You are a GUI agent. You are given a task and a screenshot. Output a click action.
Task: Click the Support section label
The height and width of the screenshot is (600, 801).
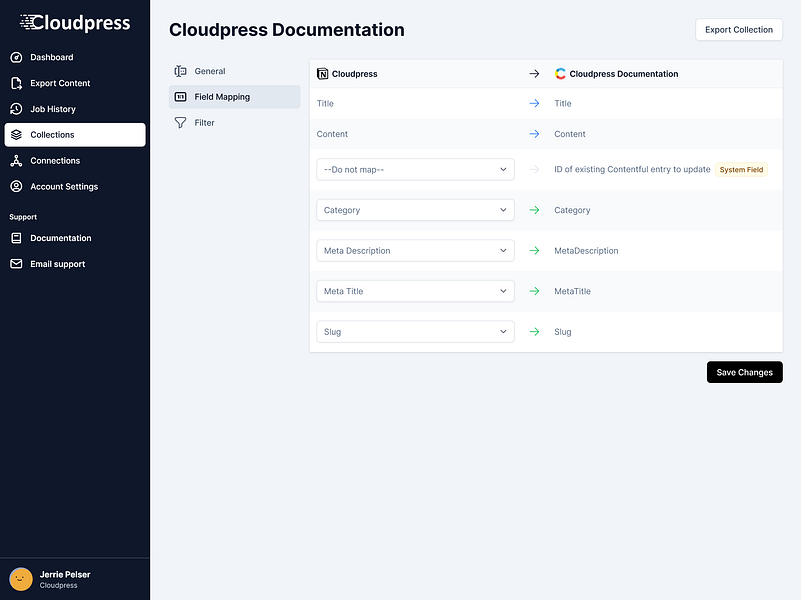(23, 217)
